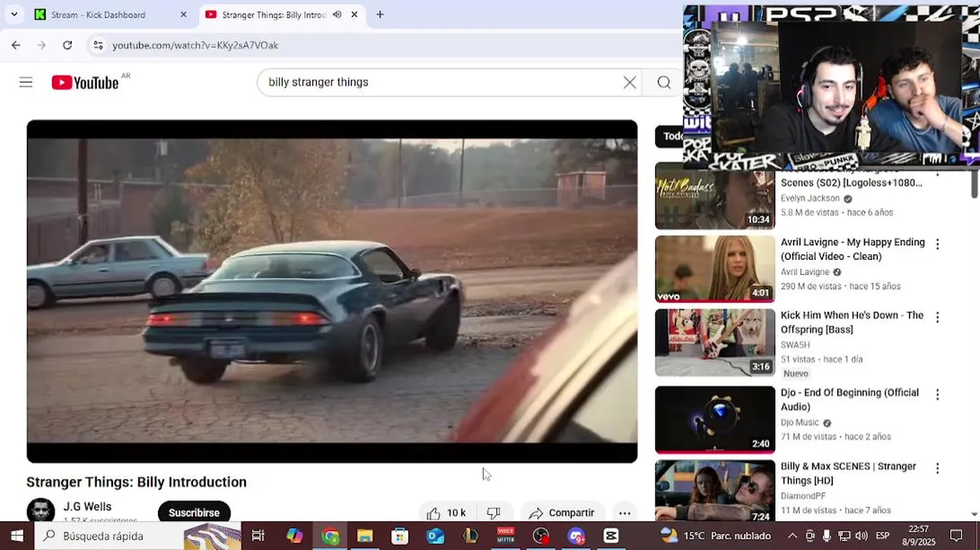Open the tab search dropdown arrow
The width and height of the screenshot is (980, 550).
pos(14,15)
